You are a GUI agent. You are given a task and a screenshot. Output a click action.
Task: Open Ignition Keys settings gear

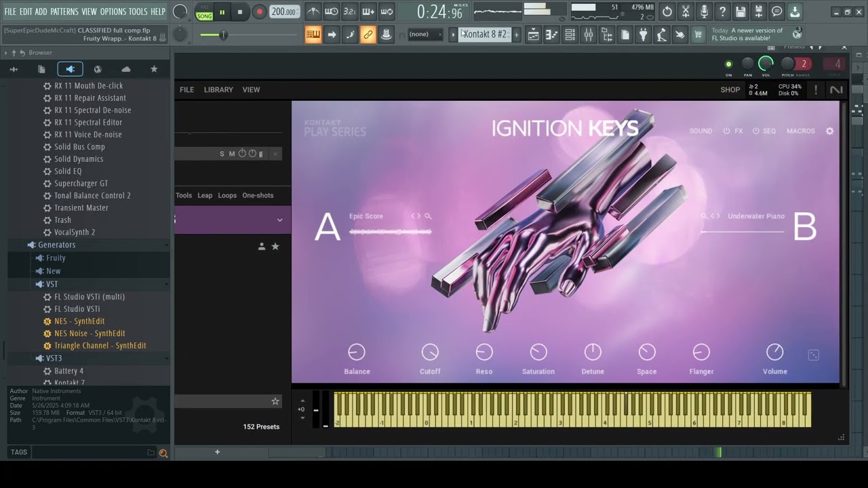[829, 131]
